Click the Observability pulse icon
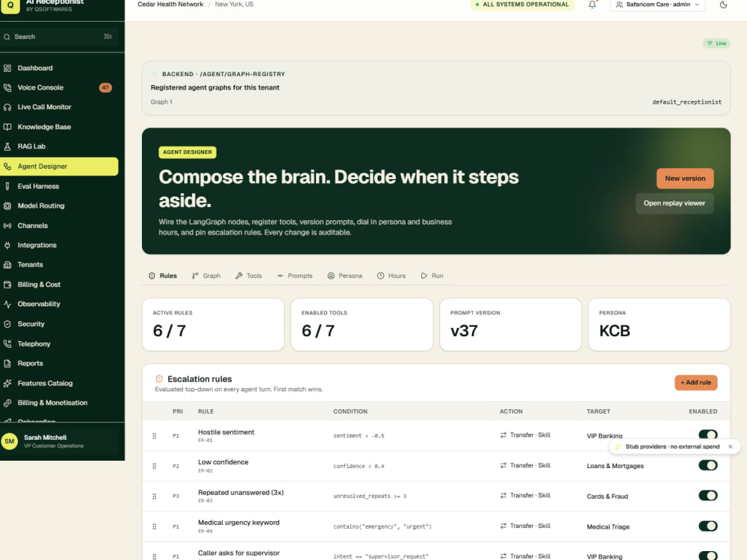This screenshot has width=747, height=560. (x=7, y=305)
